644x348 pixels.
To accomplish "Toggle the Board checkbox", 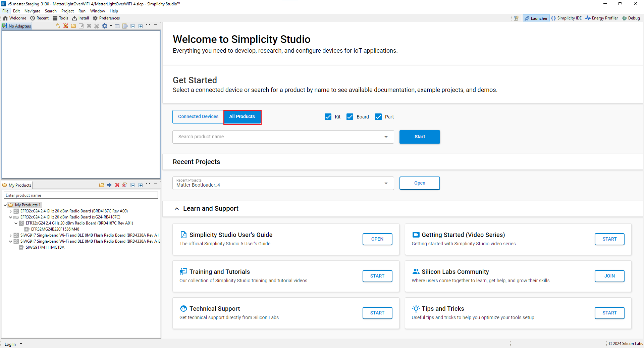I will pos(350,117).
